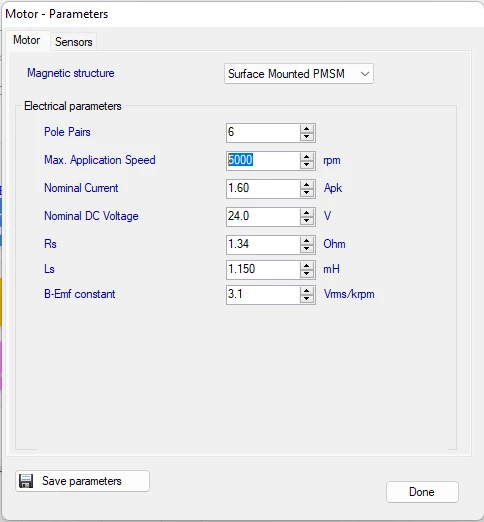Click the mH unit text
The width and height of the screenshot is (484, 522).
coord(331,269)
